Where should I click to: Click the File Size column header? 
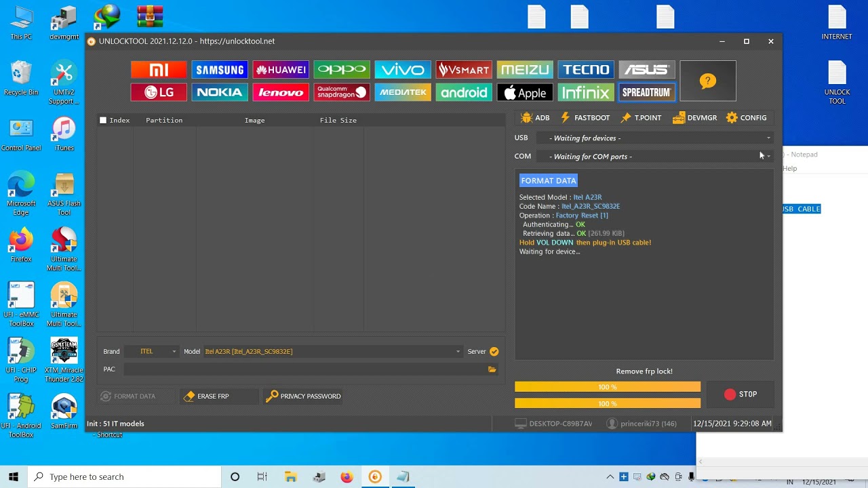338,120
